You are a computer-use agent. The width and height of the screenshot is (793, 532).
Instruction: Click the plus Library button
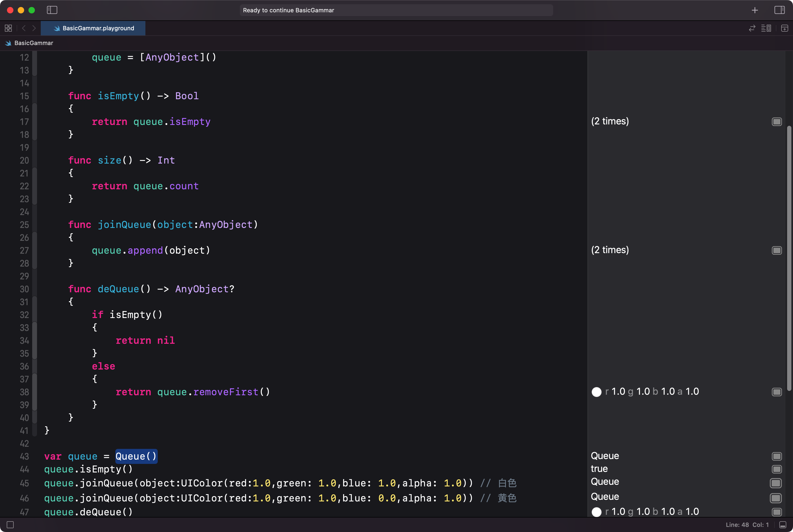coord(755,10)
